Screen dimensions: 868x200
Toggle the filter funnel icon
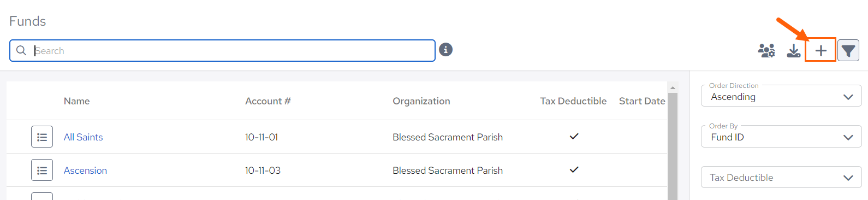point(848,51)
